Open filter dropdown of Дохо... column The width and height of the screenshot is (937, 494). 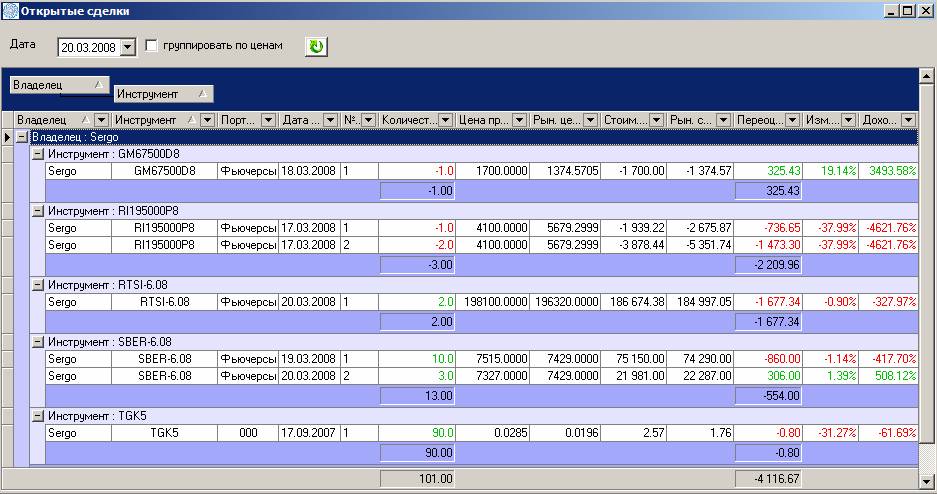(x=909, y=120)
